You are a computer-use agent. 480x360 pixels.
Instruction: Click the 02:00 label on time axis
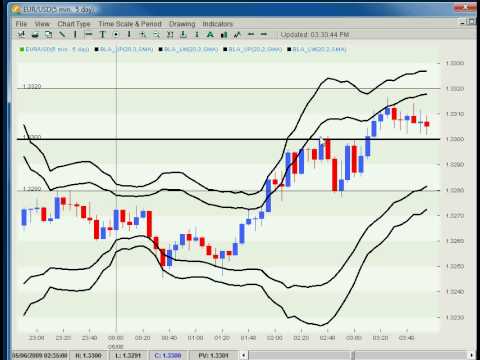pos(275,338)
